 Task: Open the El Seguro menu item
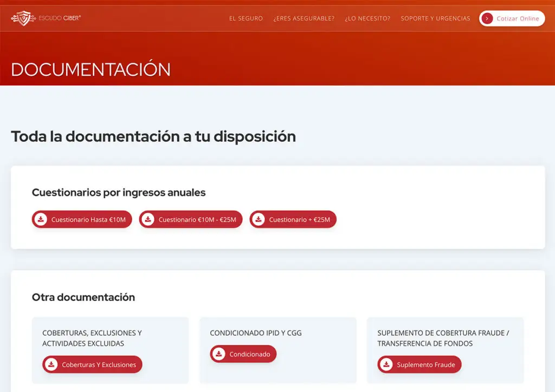[x=246, y=18]
